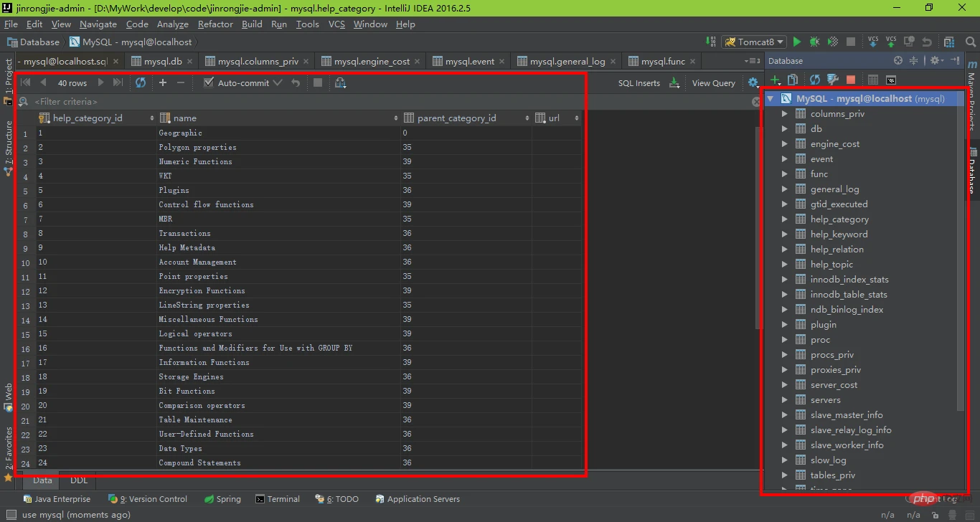This screenshot has height=522, width=980.
Task: Click Database breadcrumb in navigation bar
Action: [34, 42]
